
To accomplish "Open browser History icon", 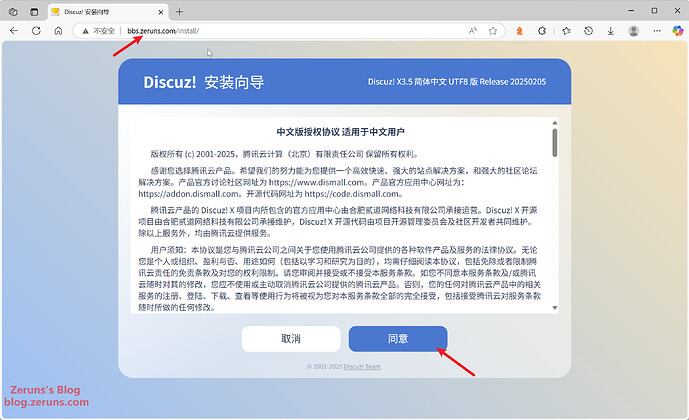I will pyautogui.click(x=588, y=31).
